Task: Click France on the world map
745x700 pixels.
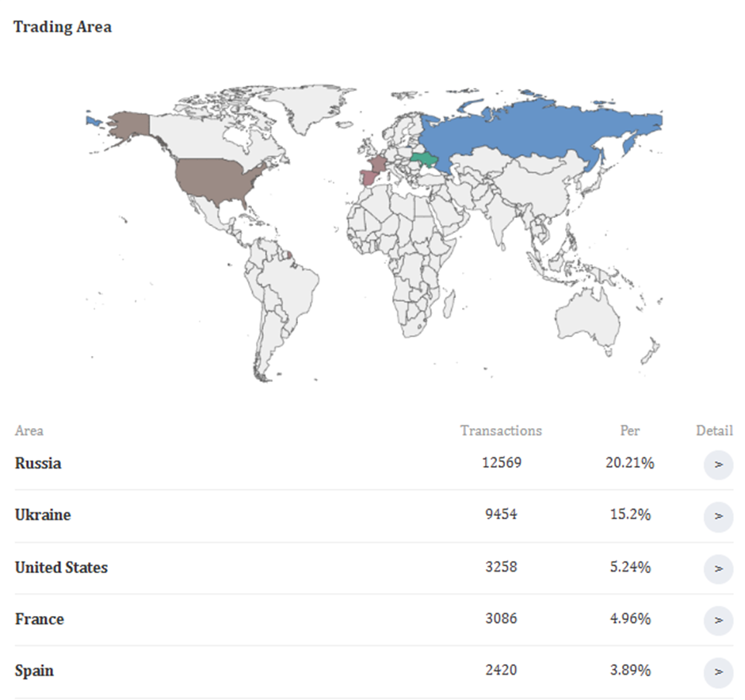Action: tap(376, 165)
